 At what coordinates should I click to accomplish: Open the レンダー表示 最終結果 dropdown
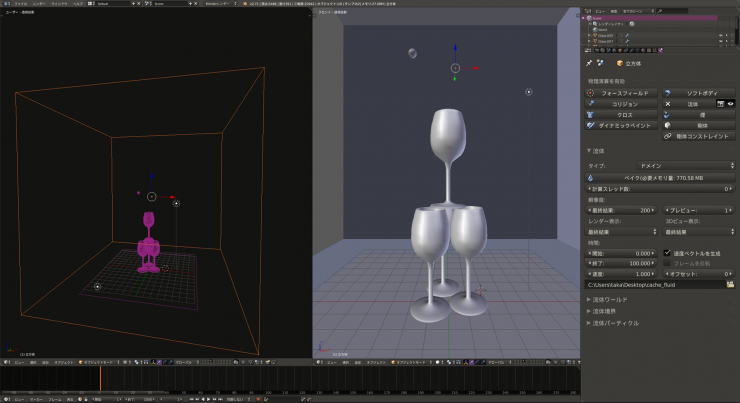[x=622, y=232]
